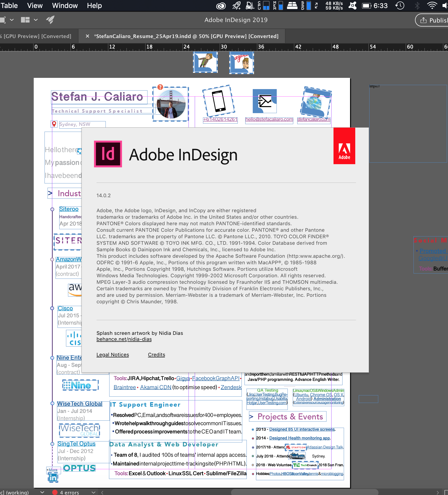This screenshot has width=448, height=495.
Task: Click the Arrange Documents grid icon
Action: click(x=25, y=20)
